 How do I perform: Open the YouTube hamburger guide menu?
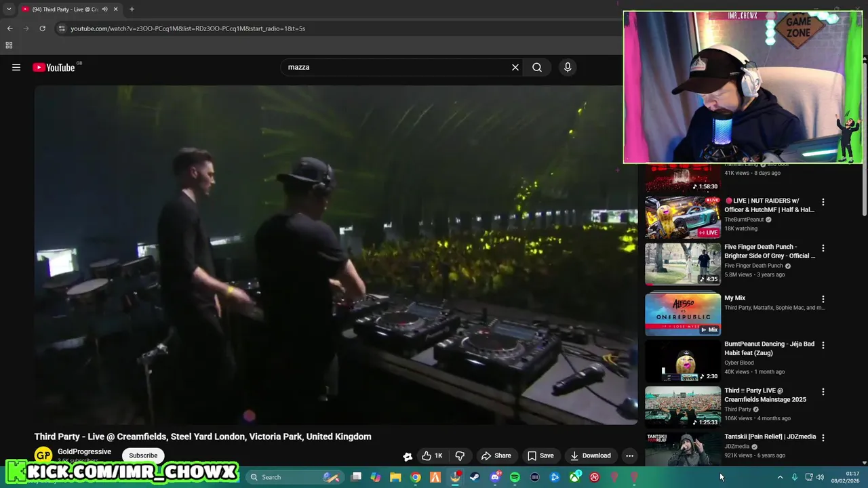pos(16,67)
